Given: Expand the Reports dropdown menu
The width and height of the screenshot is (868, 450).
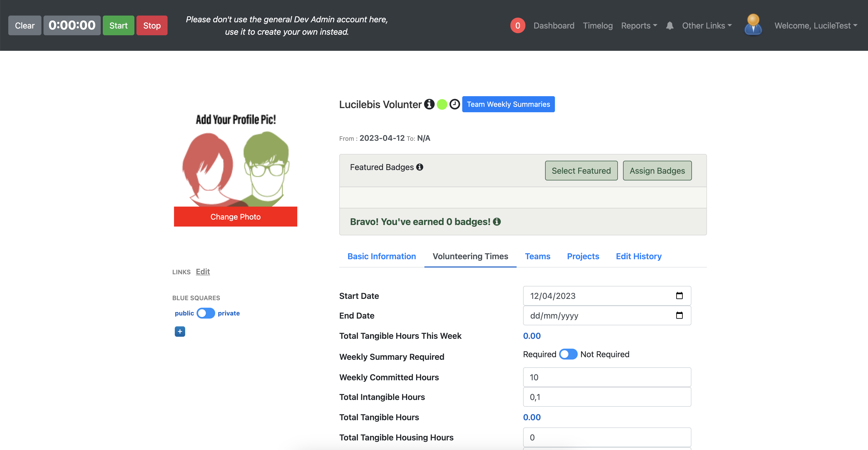Looking at the screenshot, I should click(x=639, y=26).
